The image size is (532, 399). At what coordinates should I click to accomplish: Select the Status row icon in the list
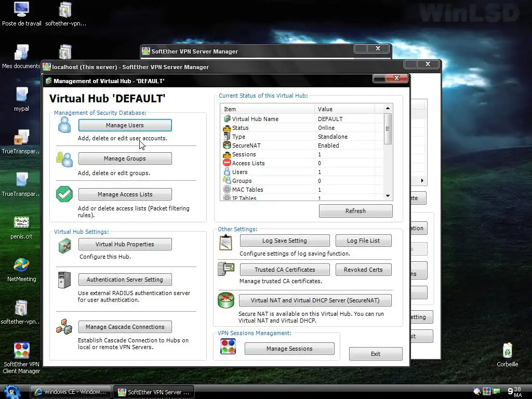227,128
